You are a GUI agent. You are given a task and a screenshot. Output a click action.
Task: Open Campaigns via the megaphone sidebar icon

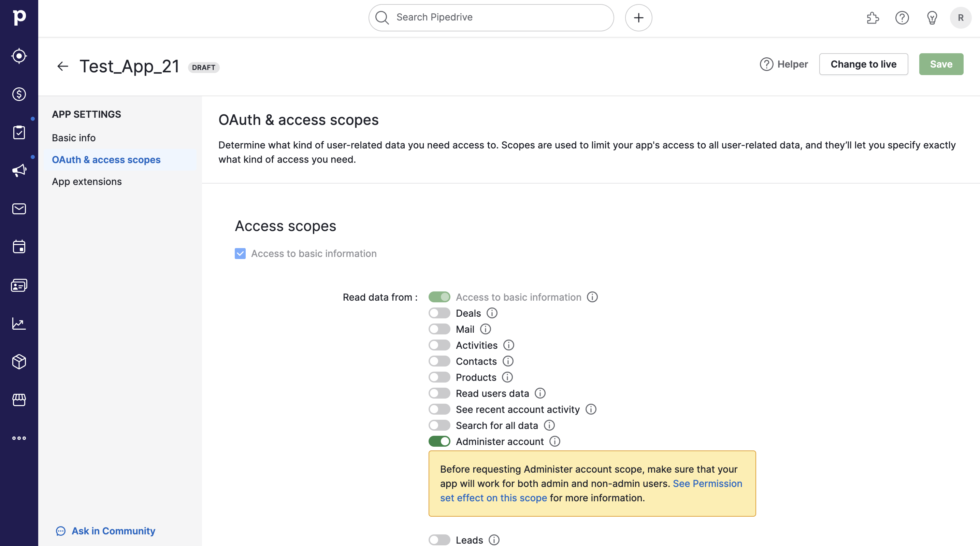click(18, 170)
